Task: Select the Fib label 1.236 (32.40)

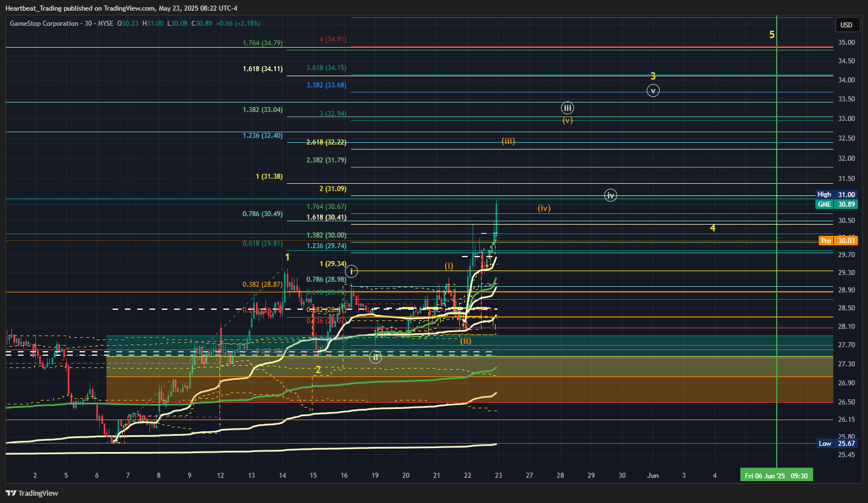Action: tap(263, 136)
